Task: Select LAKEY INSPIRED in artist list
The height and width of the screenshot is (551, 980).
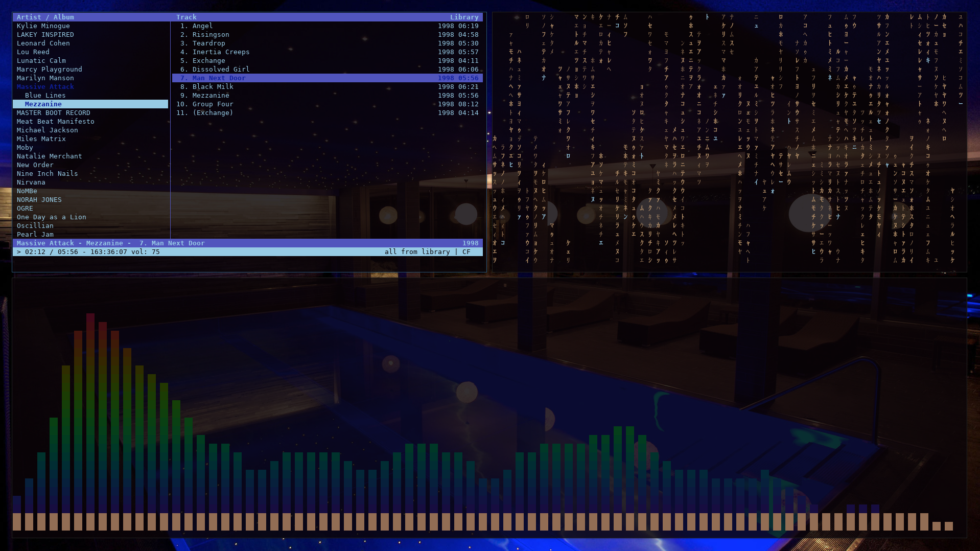Action: point(45,35)
